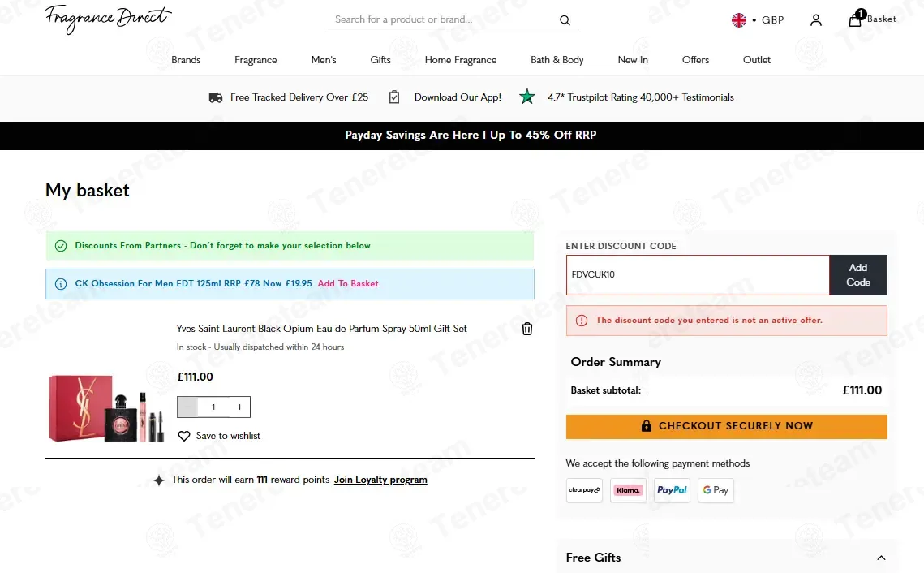Open the Offers menu

click(x=695, y=59)
